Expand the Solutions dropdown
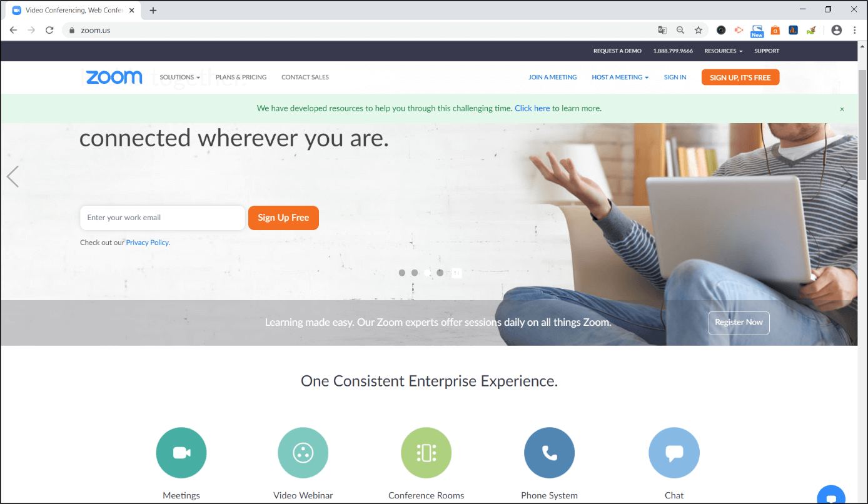868x504 pixels. click(x=180, y=78)
